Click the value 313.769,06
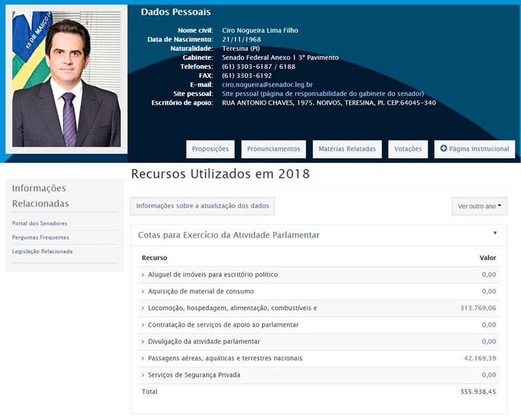Viewport: 521px width, 420px height. tap(478, 308)
